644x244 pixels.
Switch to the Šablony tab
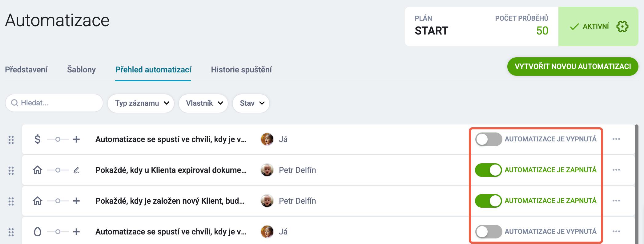[81, 70]
